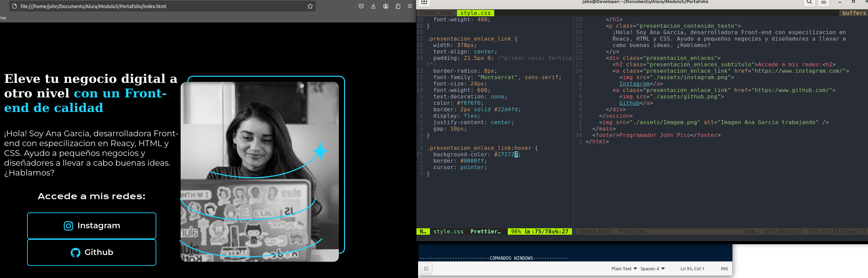Open the Pocket save icon in browser

(x=361, y=6)
